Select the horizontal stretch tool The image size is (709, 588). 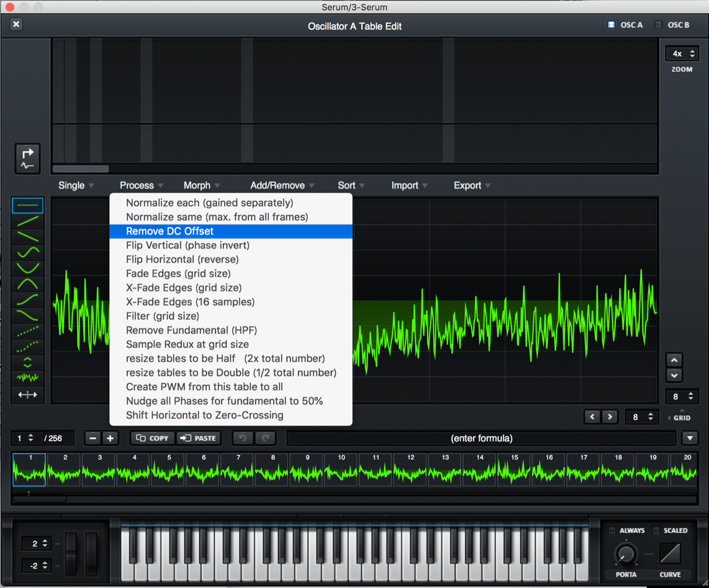tap(27, 395)
